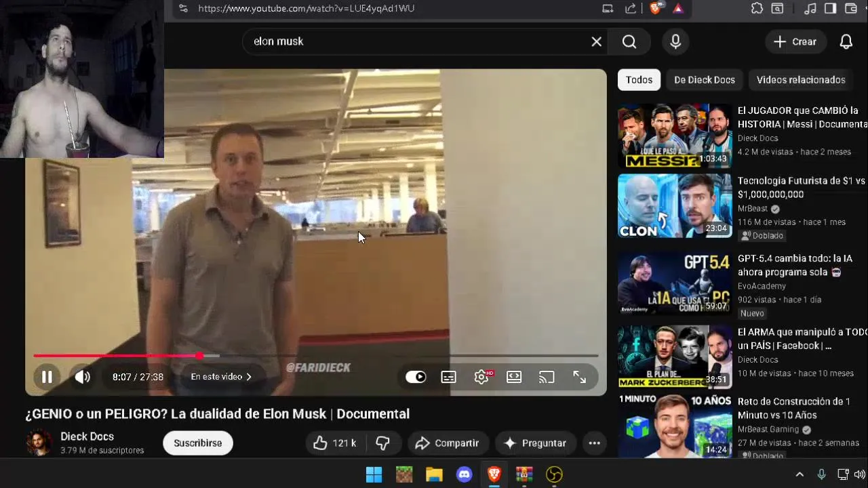Clear the 'elon musk' search text

596,42
